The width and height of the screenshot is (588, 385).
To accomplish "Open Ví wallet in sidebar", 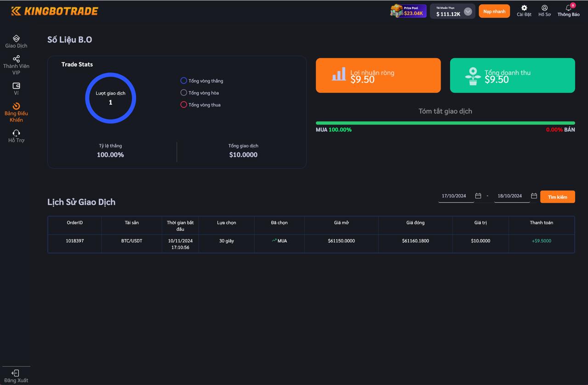I will coord(16,89).
